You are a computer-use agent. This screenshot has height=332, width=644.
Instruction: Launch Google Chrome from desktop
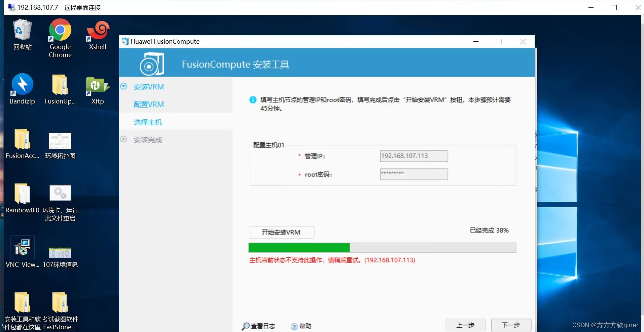pyautogui.click(x=60, y=38)
